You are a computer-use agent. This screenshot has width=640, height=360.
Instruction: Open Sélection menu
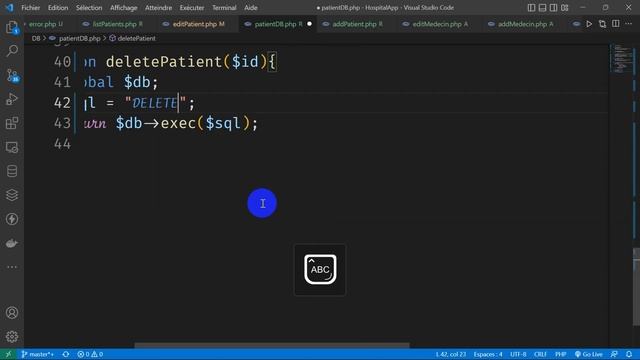[x=89, y=8]
